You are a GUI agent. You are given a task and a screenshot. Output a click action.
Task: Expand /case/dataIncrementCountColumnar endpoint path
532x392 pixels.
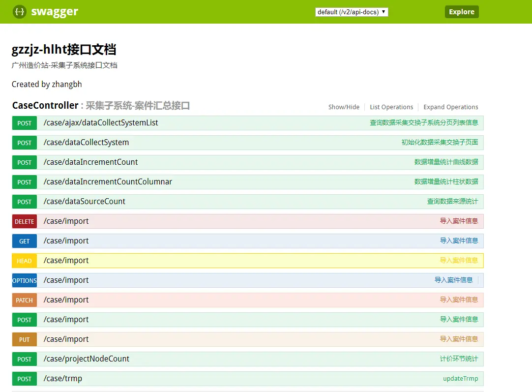(108, 182)
